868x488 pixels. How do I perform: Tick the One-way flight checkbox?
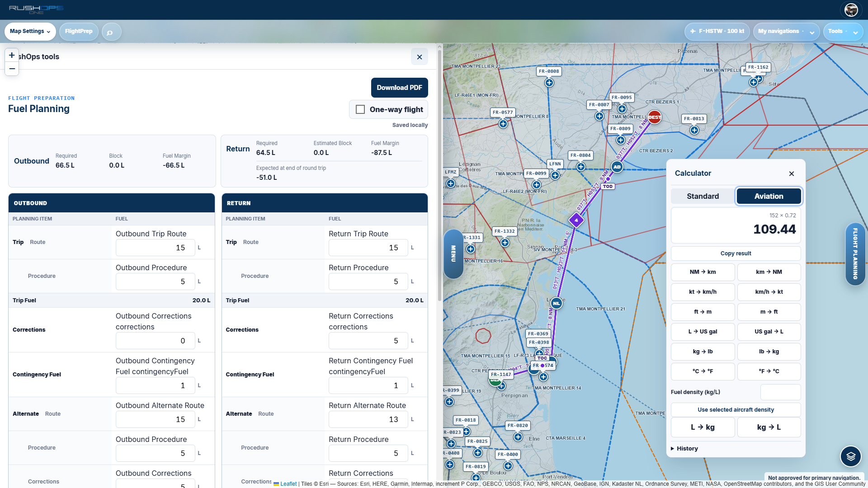pyautogui.click(x=360, y=109)
